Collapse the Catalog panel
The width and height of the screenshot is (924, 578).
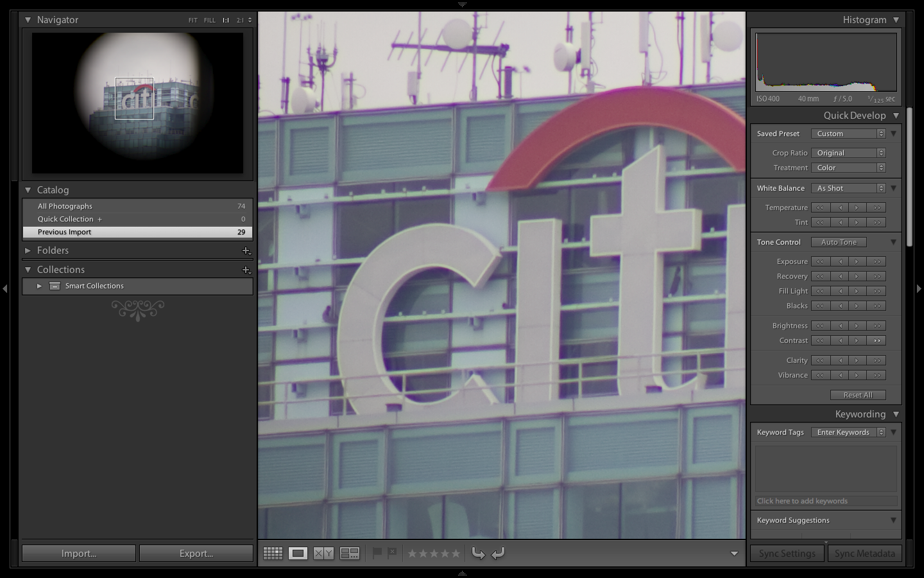[x=28, y=190]
